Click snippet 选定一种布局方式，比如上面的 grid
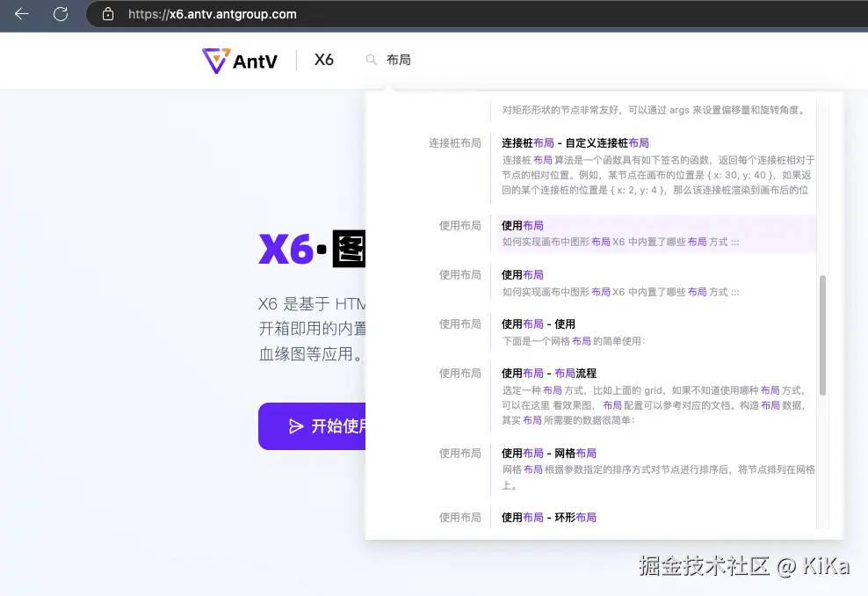 coord(654,405)
